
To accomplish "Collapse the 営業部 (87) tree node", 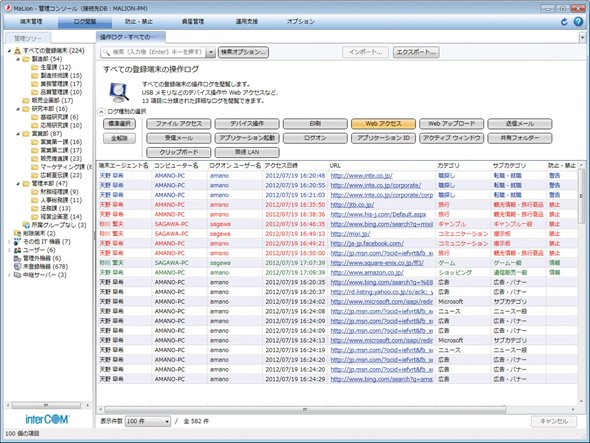I will pos(18,134).
